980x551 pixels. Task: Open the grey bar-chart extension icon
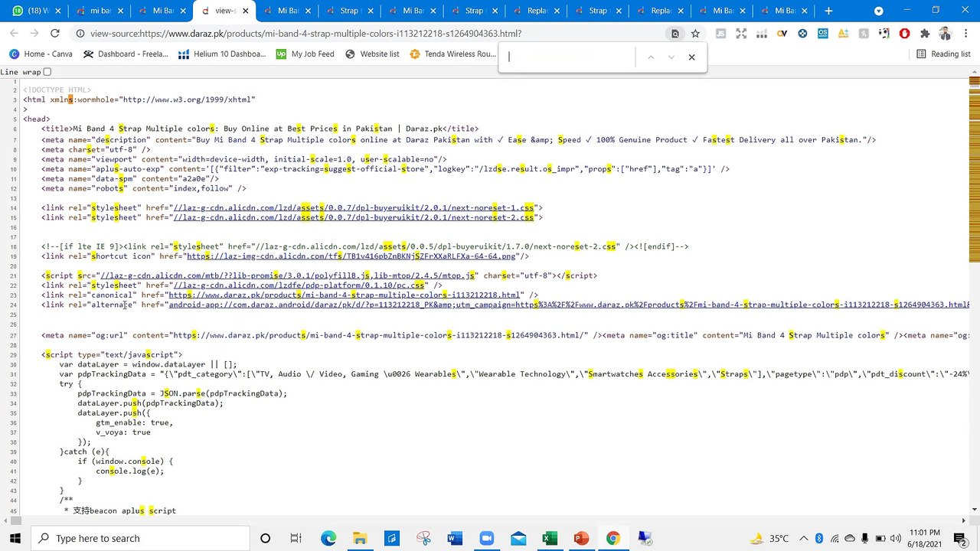point(761,34)
